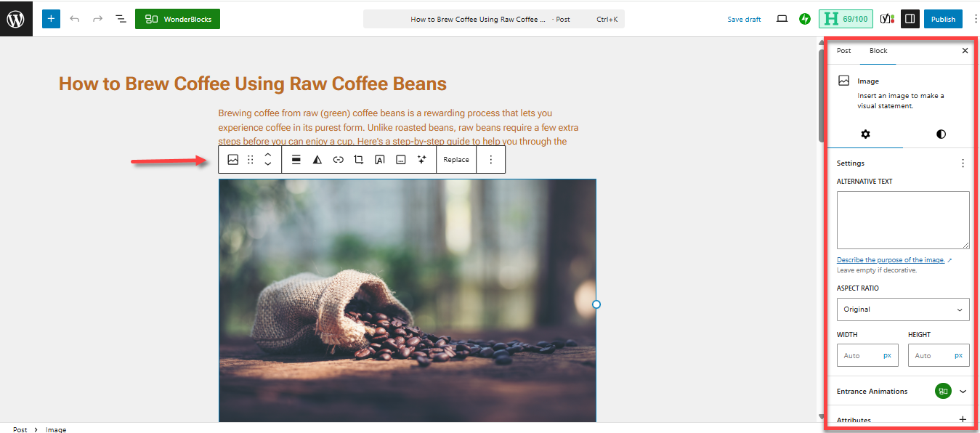Open 'Describe the purpose of the image' link

pyautogui.click(x=891, y=260)
